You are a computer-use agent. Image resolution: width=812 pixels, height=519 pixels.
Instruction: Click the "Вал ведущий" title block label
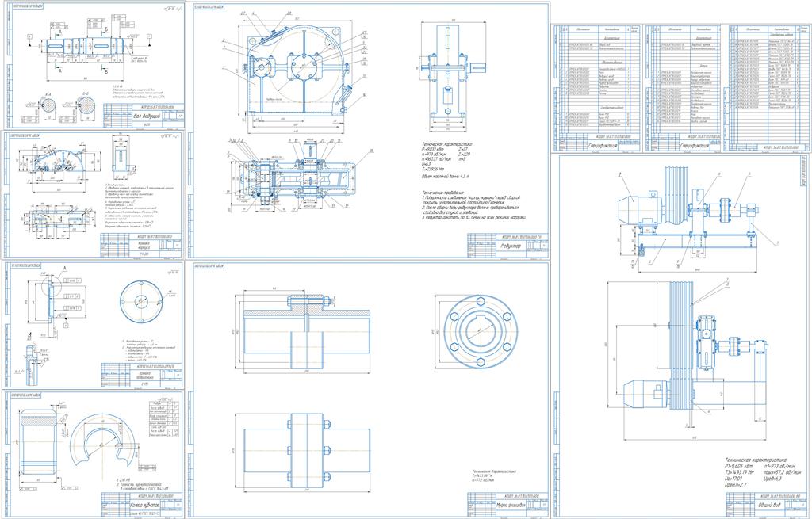click(x=145, y=116)
